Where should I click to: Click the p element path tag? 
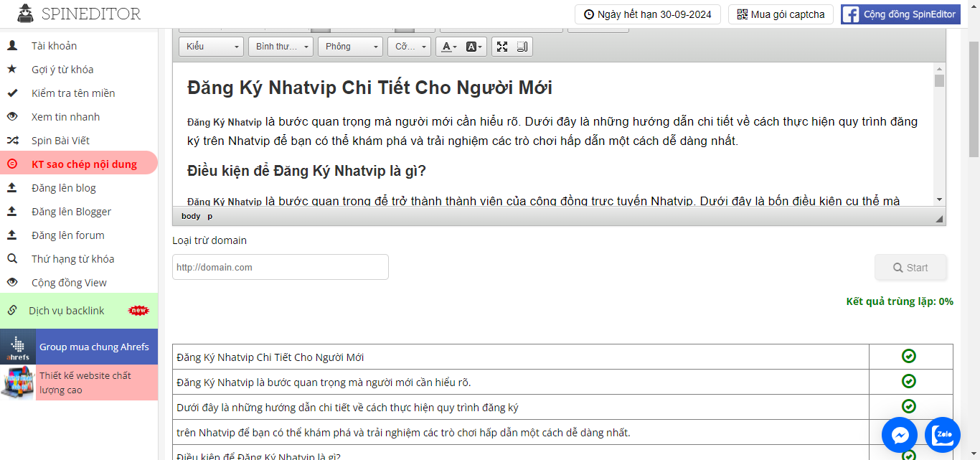tap(210, 216)
